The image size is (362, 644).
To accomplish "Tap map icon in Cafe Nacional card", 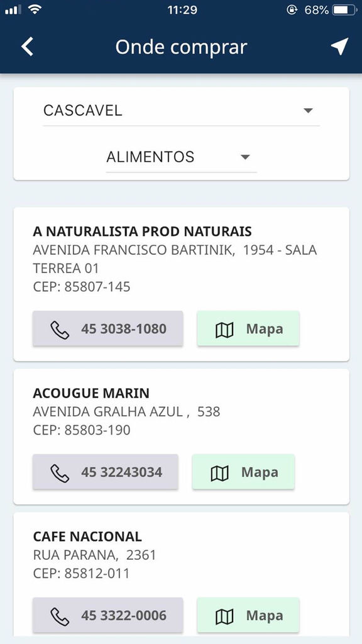I will (224, 616).
